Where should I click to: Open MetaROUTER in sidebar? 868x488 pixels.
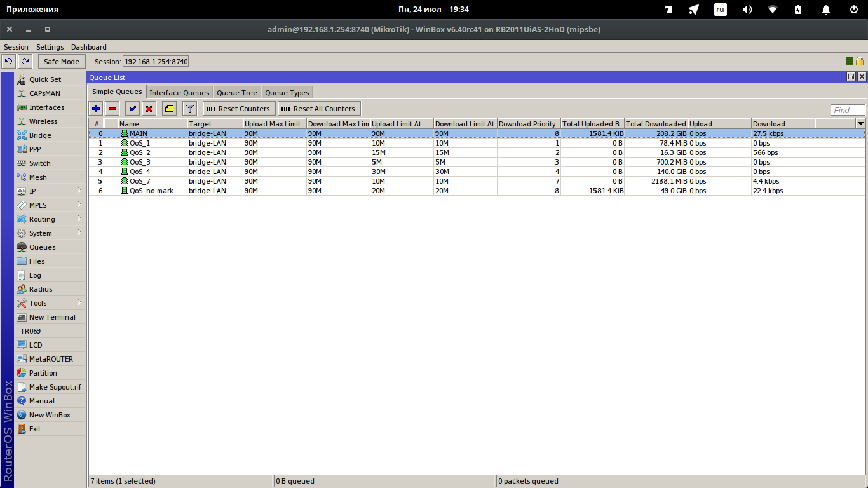coord(50,359)
